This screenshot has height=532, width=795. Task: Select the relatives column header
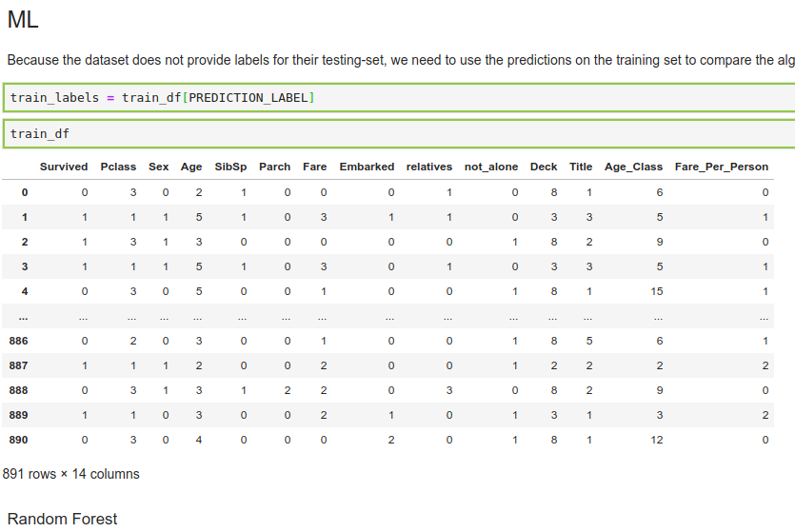pyautogui.click(x=429, y=167)
